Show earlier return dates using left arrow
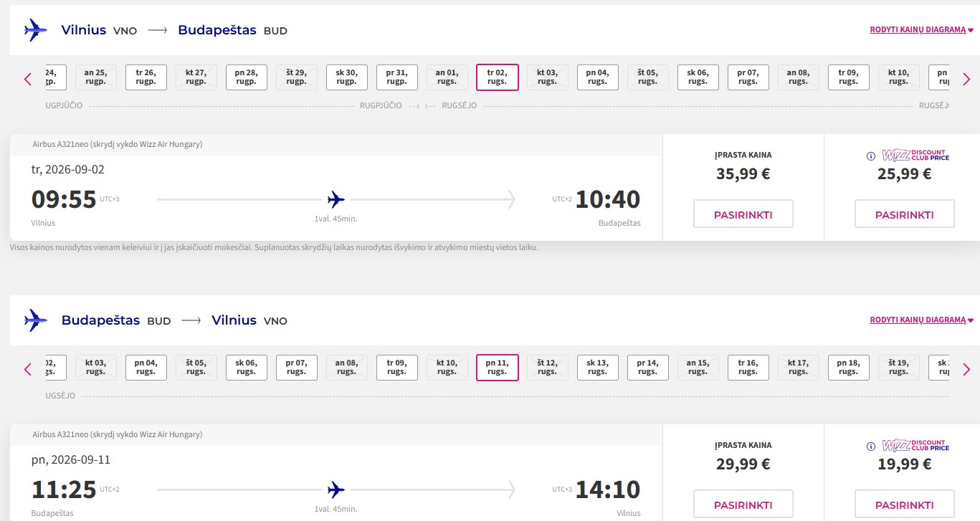980x521 pixels. click(x=28, y=369)
